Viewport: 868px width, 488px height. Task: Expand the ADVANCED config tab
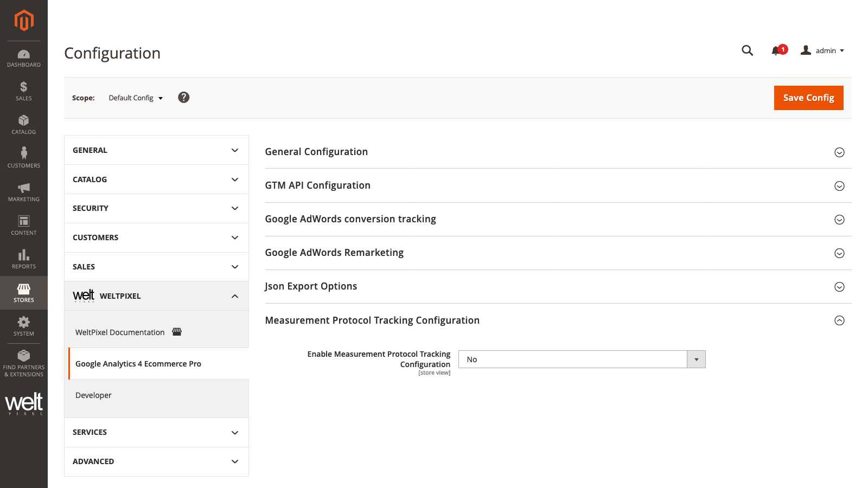tap(156, 461)
